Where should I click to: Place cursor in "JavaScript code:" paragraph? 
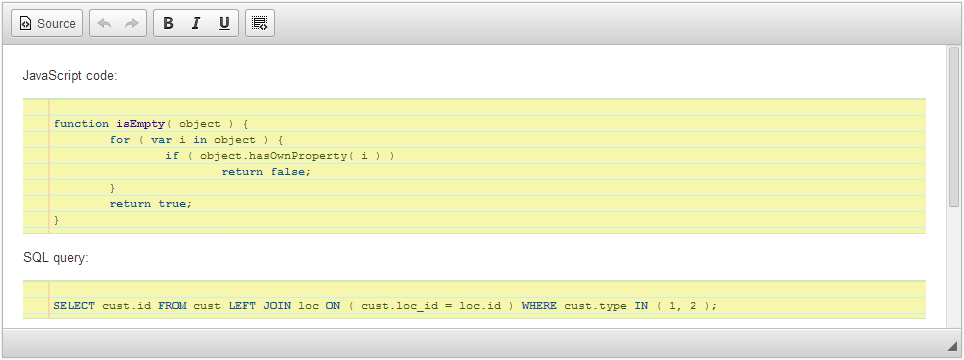tap(69, 76)
